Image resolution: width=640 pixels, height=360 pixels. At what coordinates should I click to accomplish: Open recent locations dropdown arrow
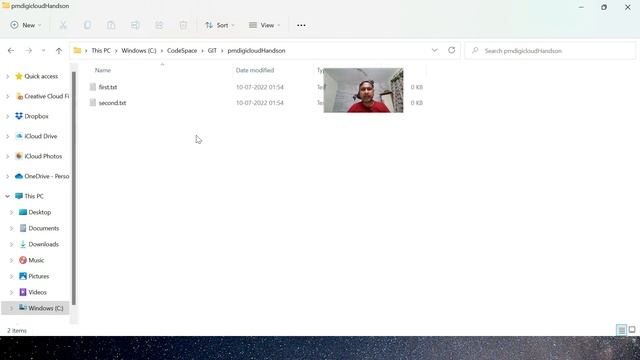pyautogui.click(x=43, y=51)
